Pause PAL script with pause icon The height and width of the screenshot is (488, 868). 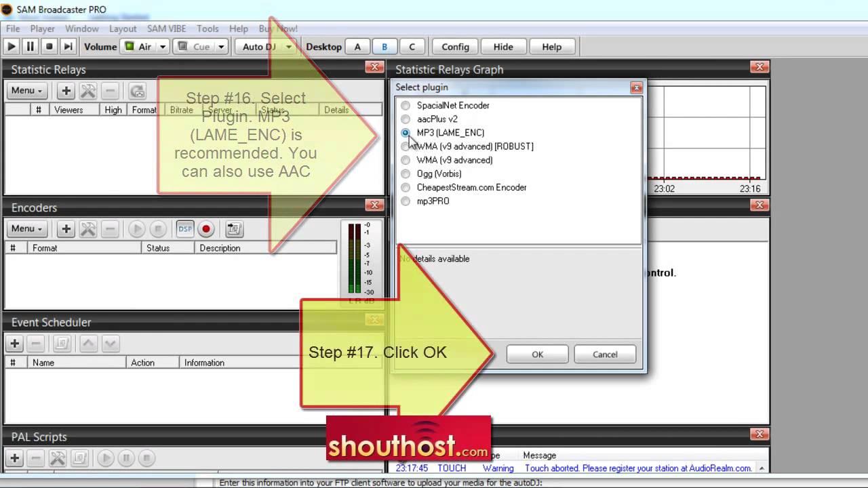pos(126,458)
